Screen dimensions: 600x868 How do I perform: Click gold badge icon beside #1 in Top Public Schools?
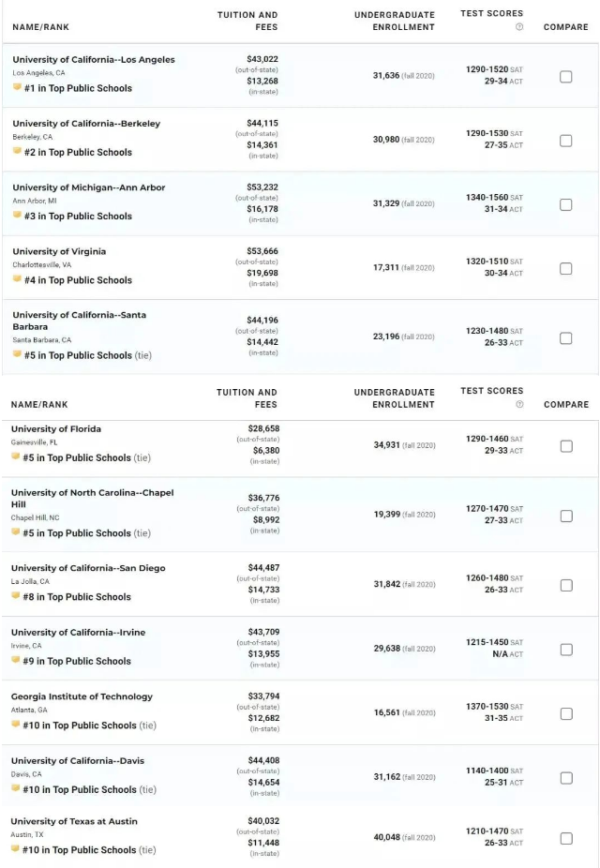tap(17, 87)
